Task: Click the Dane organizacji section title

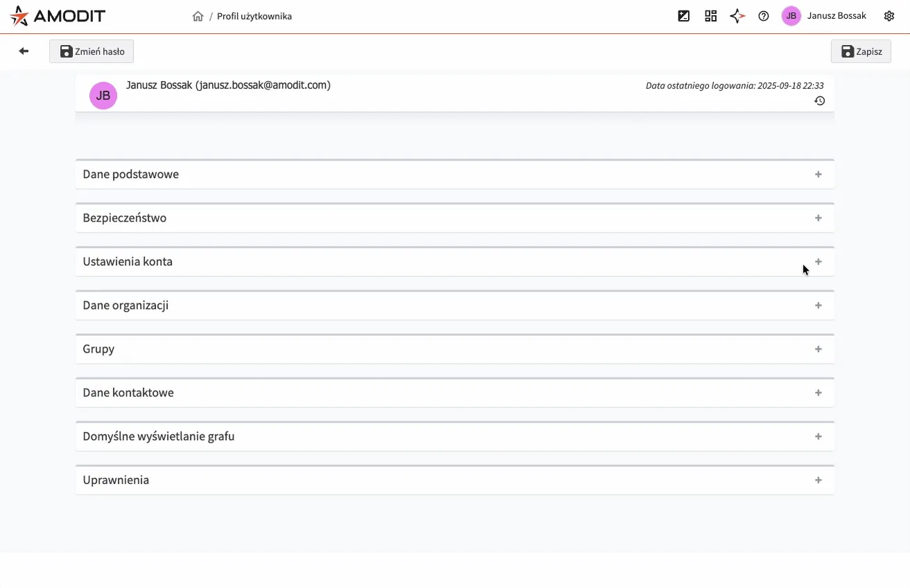Action: (x=125, y=305)
